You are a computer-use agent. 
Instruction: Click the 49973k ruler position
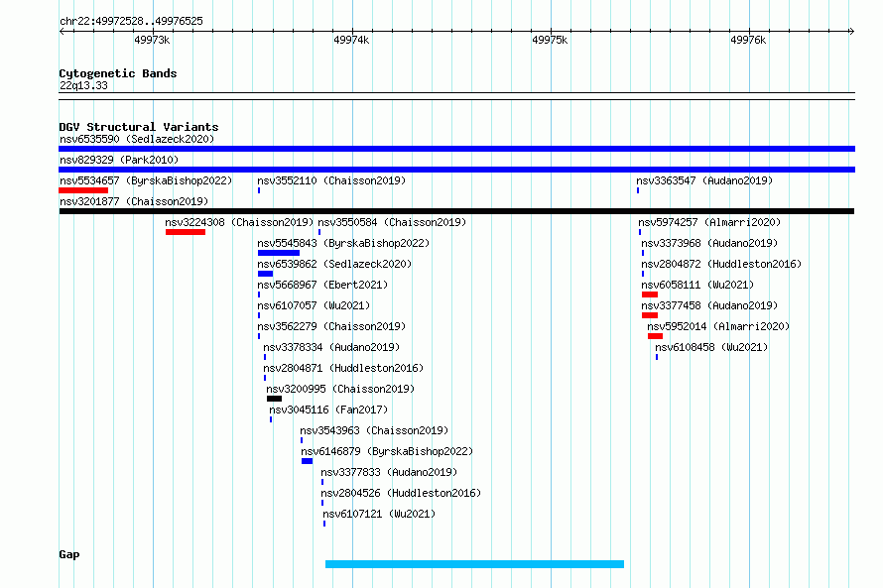click(x=152, y=40)
